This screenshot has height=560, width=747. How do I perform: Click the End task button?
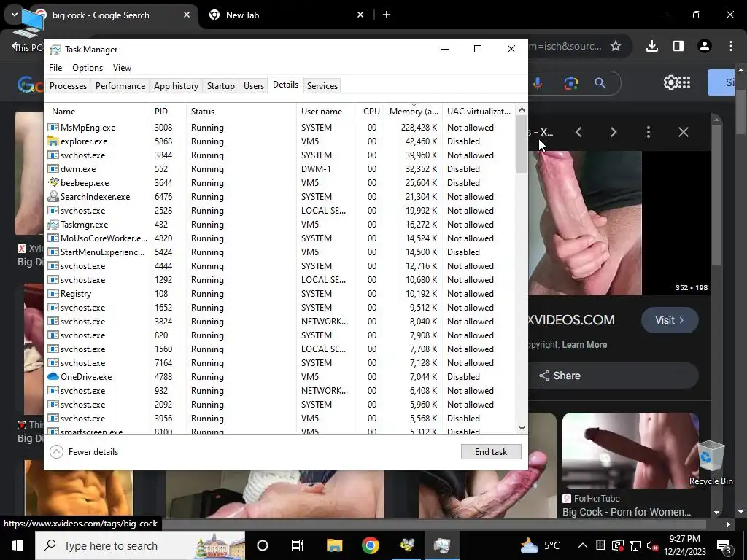tap(491, 452)
